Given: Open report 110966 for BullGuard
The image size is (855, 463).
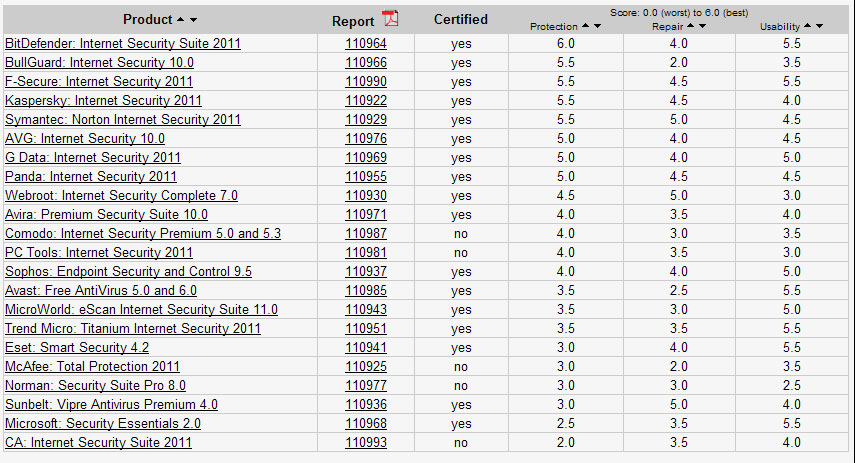Looking at the screenshot, I should click(x=366, y=63).
